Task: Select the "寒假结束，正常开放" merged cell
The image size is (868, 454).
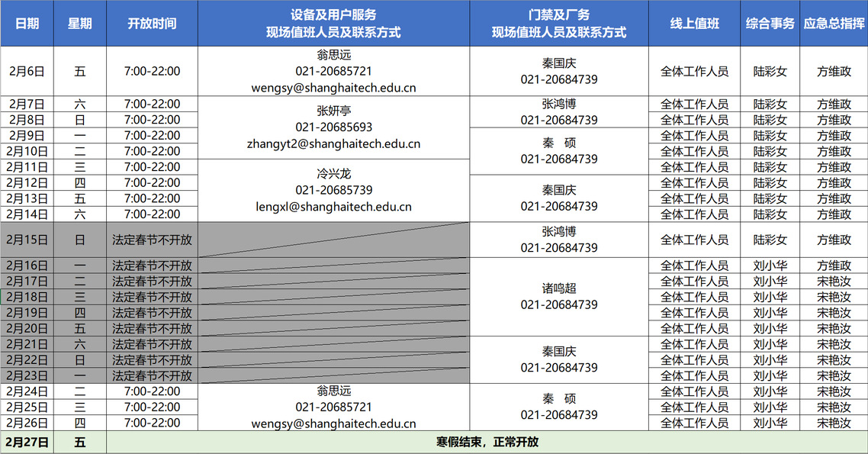Action: (x=487, y=442)
